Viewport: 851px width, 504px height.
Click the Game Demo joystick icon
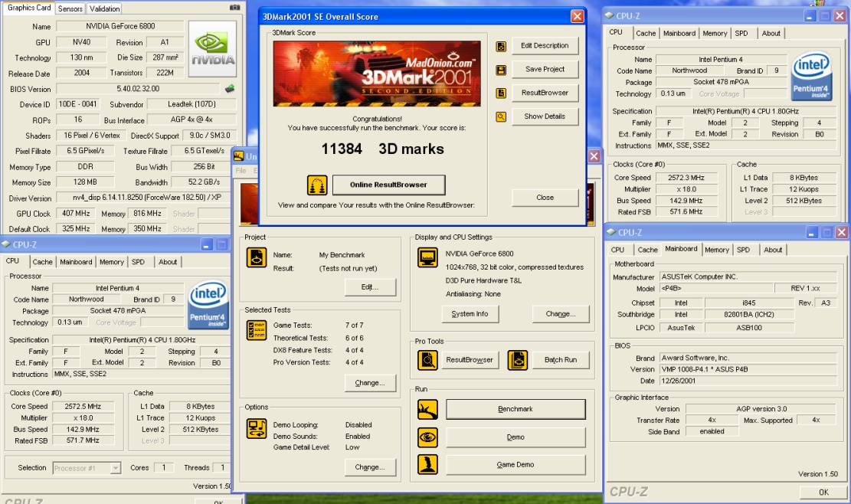[427, 464]
